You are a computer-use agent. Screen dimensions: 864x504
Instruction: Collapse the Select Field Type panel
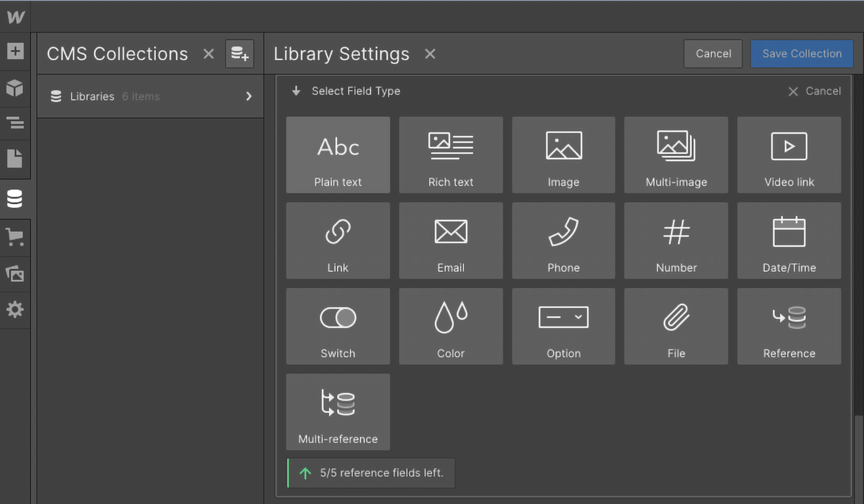[296, 91]
